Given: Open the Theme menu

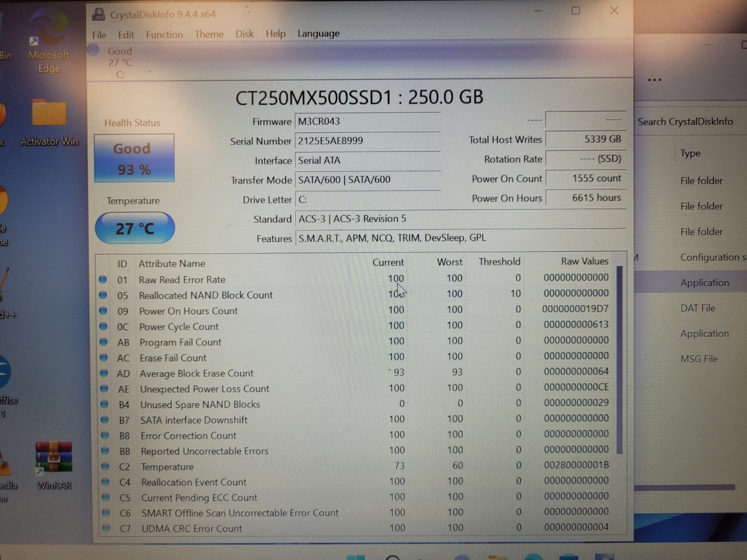Looking at the screenshot, I should coord(209,34).
